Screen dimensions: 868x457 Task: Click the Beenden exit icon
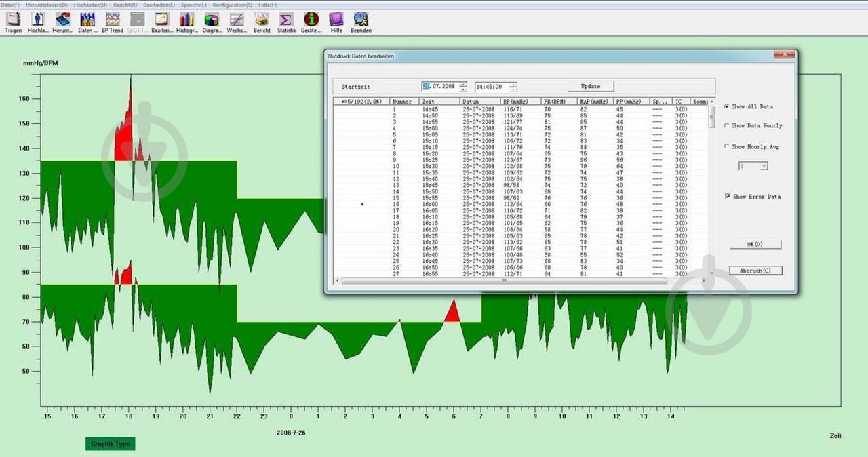361,20
